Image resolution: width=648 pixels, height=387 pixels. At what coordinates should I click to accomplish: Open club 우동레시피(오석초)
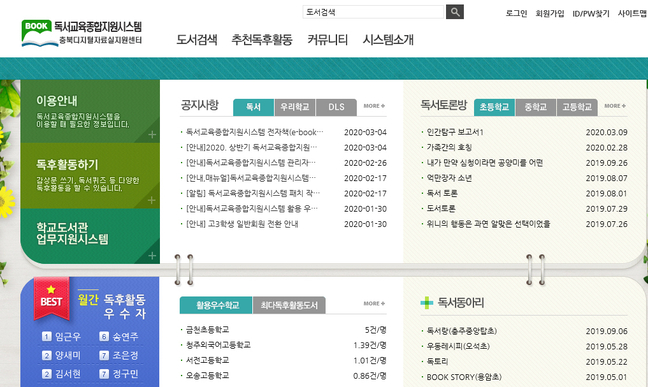tap(458, 346)
